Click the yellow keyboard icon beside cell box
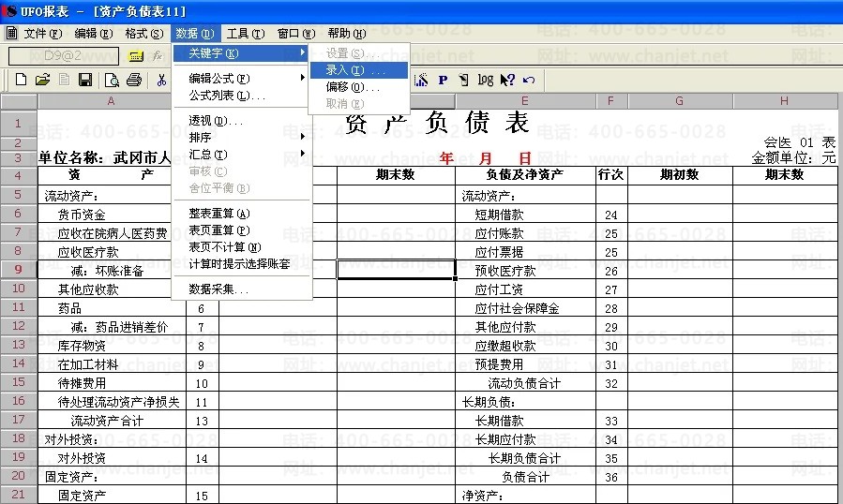Screen dimensions: 843x504 135,56
